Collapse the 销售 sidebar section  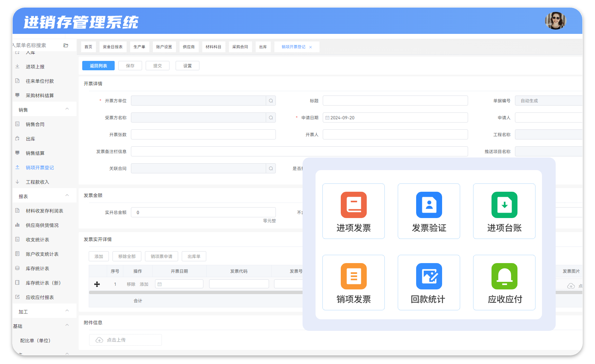tap(67, 109)
